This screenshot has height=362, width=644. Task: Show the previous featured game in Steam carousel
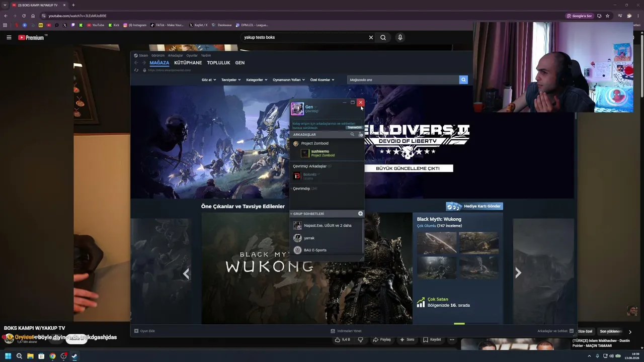(x=186, y=274)
